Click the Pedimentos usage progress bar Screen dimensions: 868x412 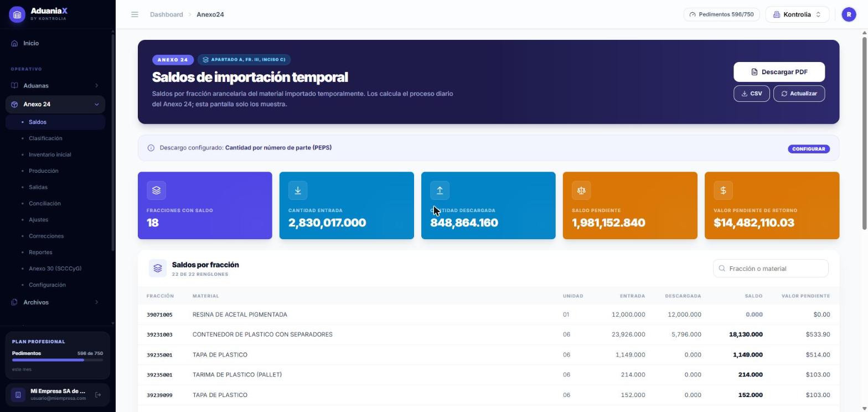click(58, 360)
